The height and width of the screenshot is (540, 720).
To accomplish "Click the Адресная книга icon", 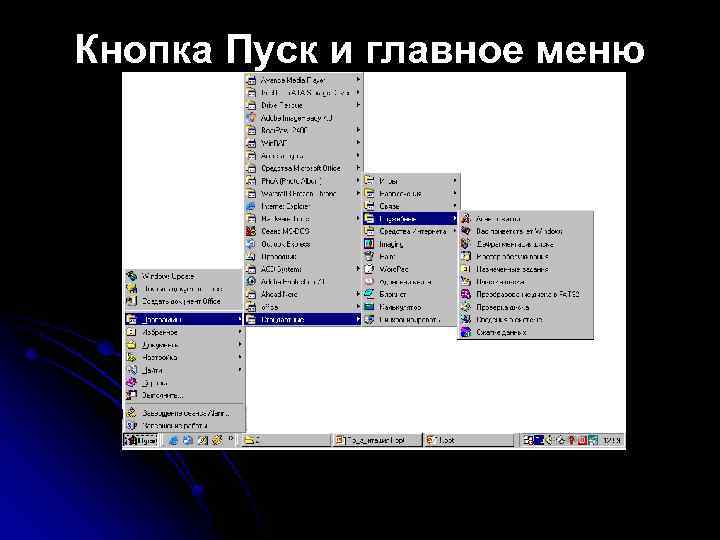I will [369, 281].
